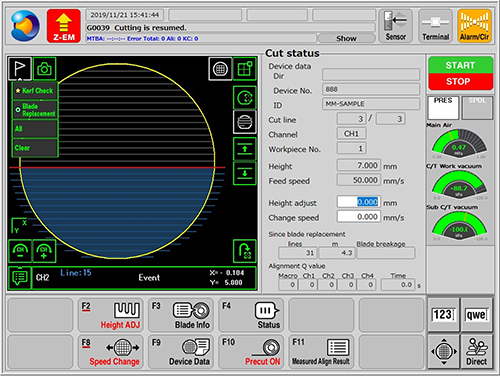The width and height of the screenshot is (500, 376).
Task: Select the Clear option
Action: pos(35,148)
